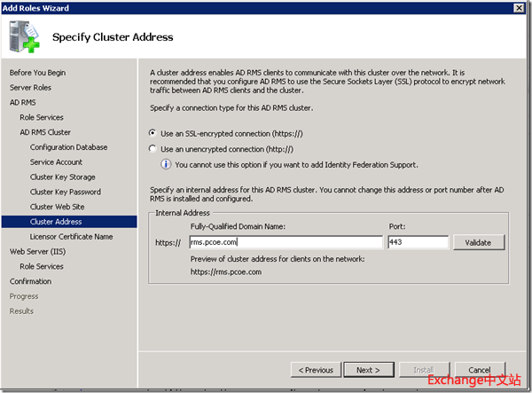Go to Server Roles step
This screenshot has width=532, height=393.
tap(30, 88)
